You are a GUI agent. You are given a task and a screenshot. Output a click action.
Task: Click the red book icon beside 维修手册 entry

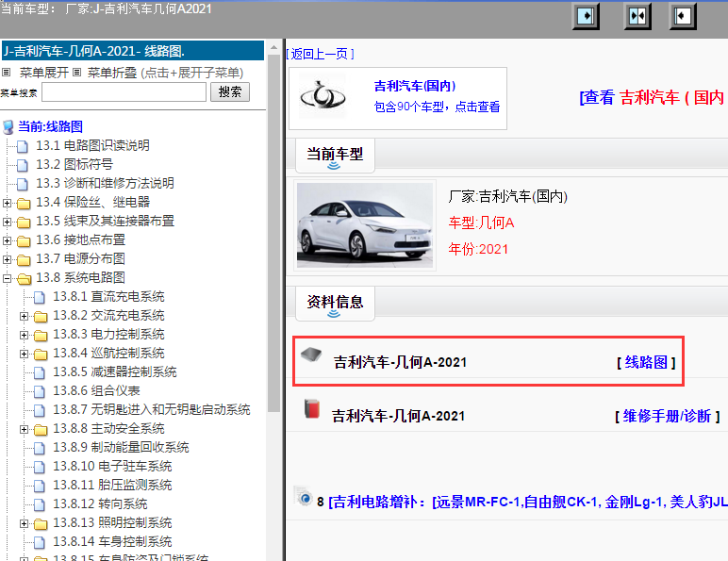coord(312,408)
